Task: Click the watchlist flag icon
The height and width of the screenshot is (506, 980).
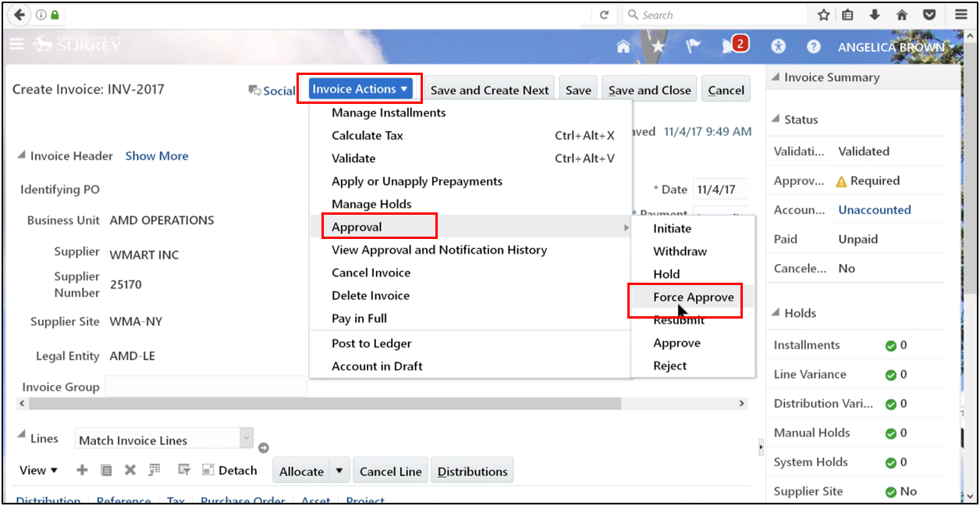Action: [x=692, y=46]
